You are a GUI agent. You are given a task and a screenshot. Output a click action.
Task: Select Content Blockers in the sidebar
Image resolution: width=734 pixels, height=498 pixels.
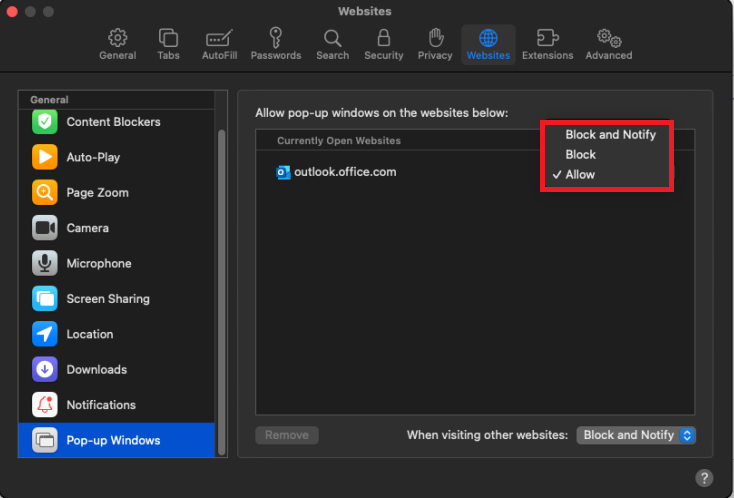[113, 122]
